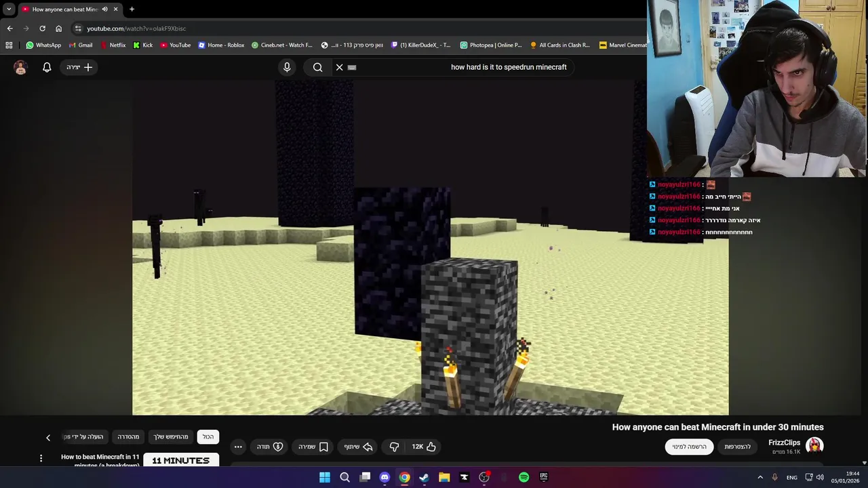This screenshot has height=488, width=868.
Task: Open FrizzClips channel name link
Action: 784,443
